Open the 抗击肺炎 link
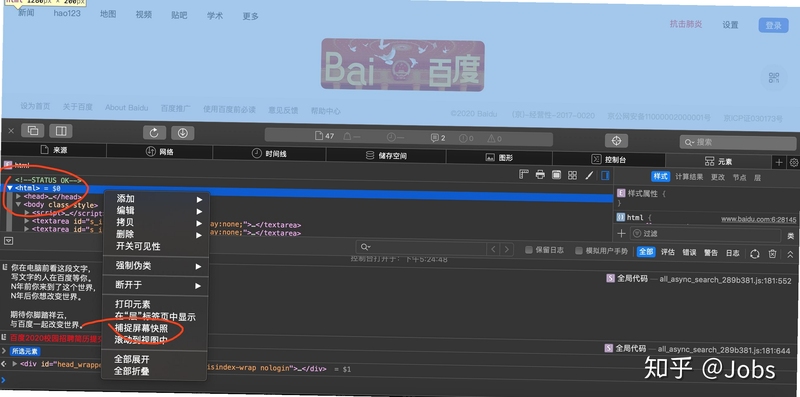Image resolution: width=800 pixels, height=397 pixels. pos(686,24)
